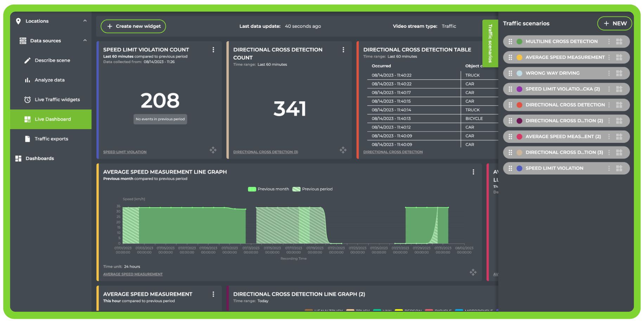Click the NEW button in Traffic scenarios
Viewport: 644px width, 323px height.
point(614,23)
